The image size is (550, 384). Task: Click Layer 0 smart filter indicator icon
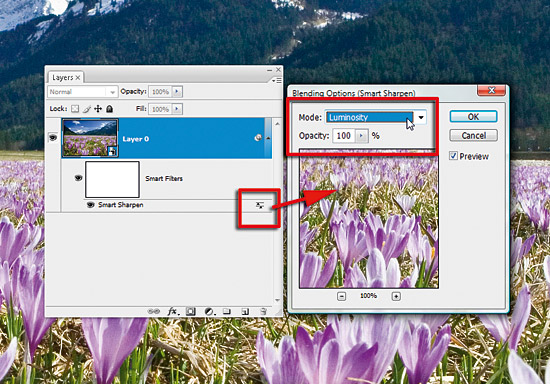coord(258,138)
